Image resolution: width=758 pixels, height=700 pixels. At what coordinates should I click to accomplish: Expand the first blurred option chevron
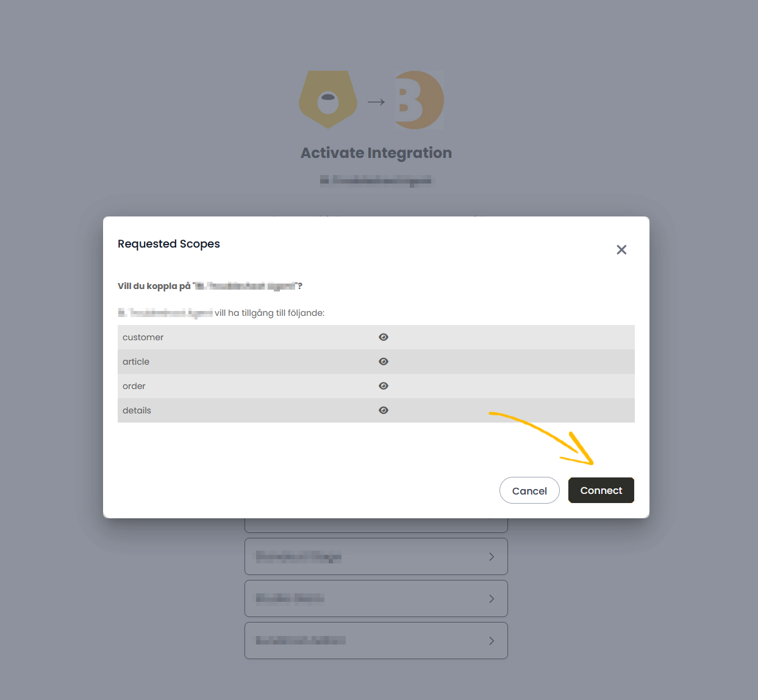click(x=492, y=557)
